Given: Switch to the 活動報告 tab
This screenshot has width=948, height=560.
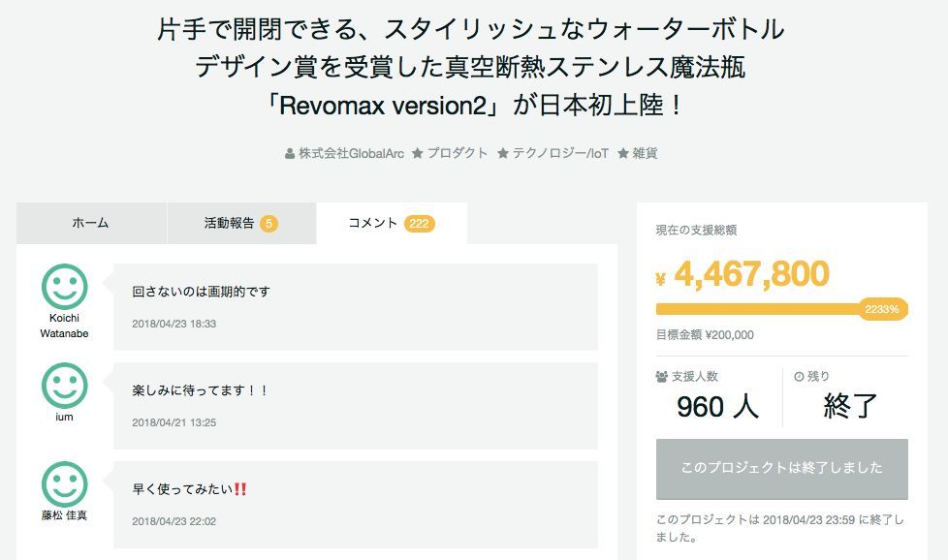Looking at the screenshot, I should 241,223.
